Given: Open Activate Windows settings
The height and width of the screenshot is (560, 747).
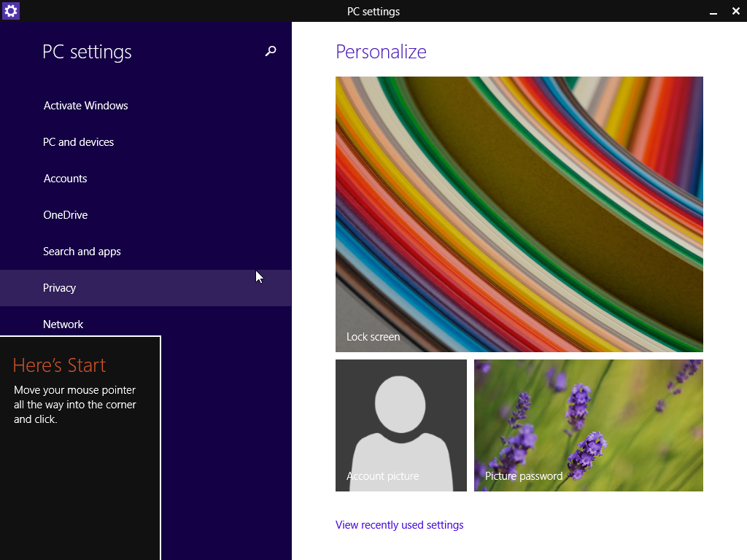Looking at the screenshot, I should [x=85, y=105].
